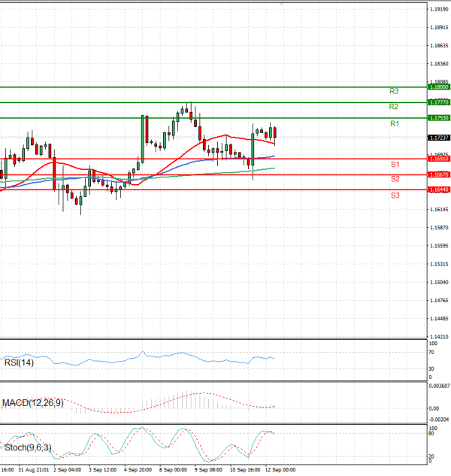Screen dimensions: 451x476
Task: Click the -0.00204 MACD scale value
Action: click(x=438, y=420)
